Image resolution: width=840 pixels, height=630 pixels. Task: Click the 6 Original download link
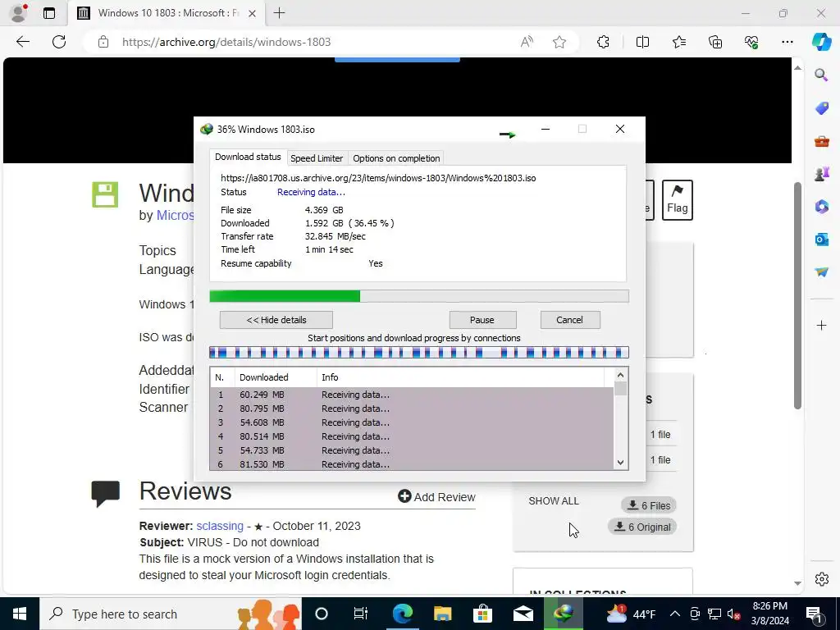tap(642, 527)
